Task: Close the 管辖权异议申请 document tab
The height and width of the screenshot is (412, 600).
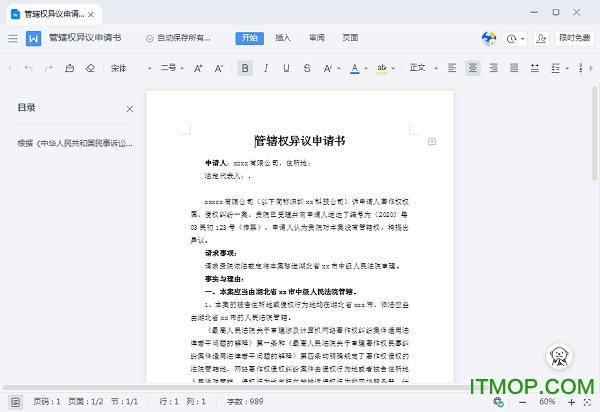Action: (91, 15)
